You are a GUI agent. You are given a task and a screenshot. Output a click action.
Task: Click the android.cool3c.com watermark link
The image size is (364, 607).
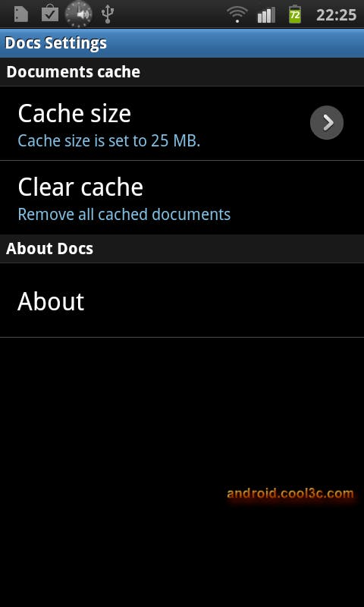290,494
